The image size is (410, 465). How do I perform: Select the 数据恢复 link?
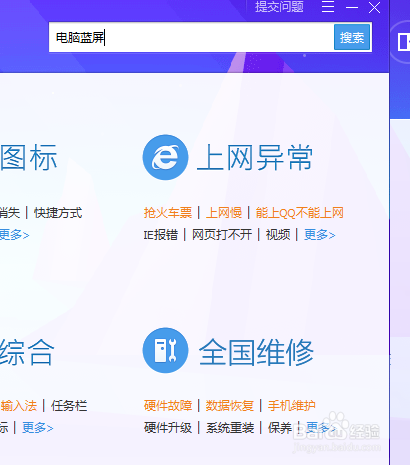(230, 406)
